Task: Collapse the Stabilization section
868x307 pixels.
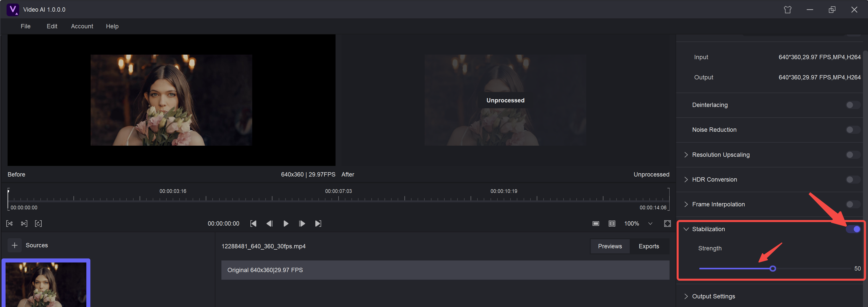Action: 686,229
